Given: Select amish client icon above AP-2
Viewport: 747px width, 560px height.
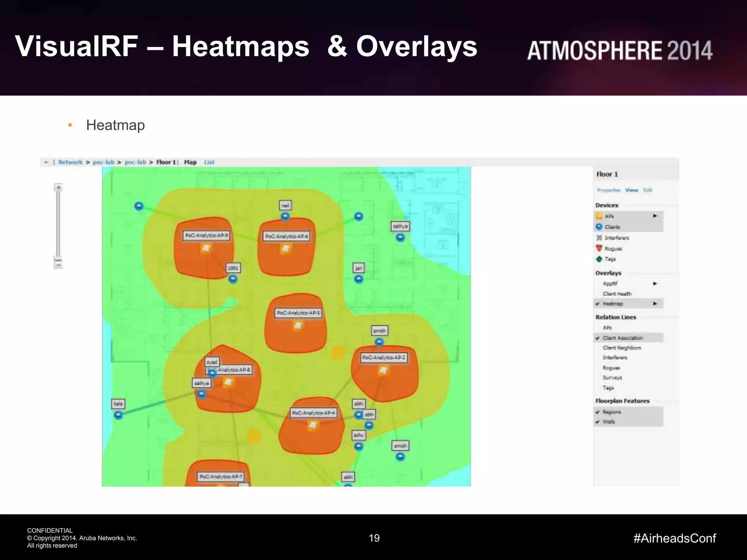Looking at the screenshot, I should 379,342.
